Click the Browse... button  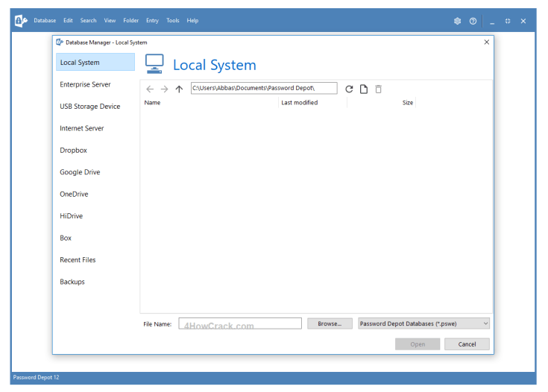[x=330, y=324]
